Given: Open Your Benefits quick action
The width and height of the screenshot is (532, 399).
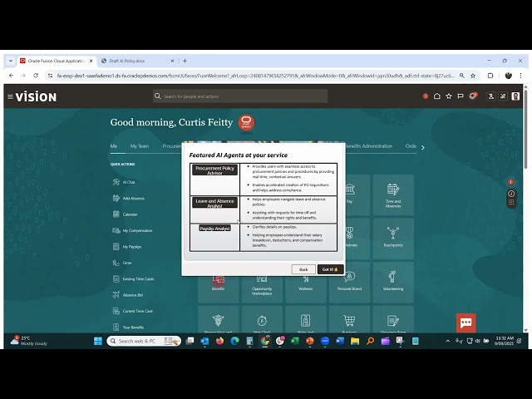Looking at the screenshot, I should 128,327.
